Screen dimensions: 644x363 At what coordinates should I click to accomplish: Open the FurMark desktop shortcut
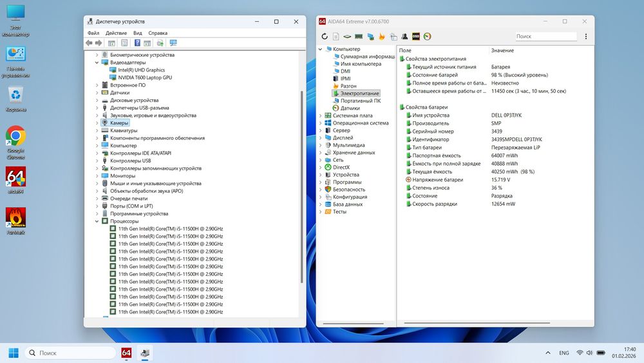pos(15,221)
